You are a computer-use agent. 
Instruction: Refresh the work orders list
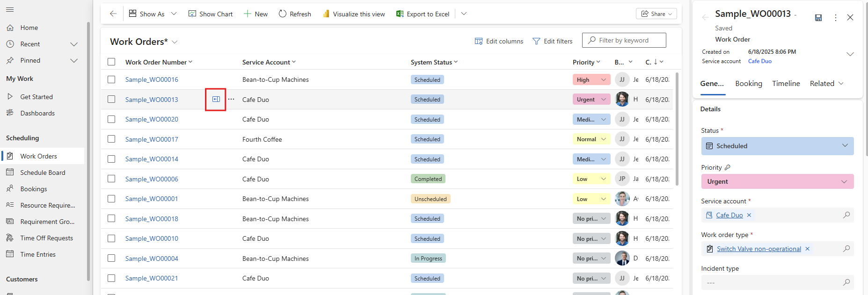tap(295, 14)
